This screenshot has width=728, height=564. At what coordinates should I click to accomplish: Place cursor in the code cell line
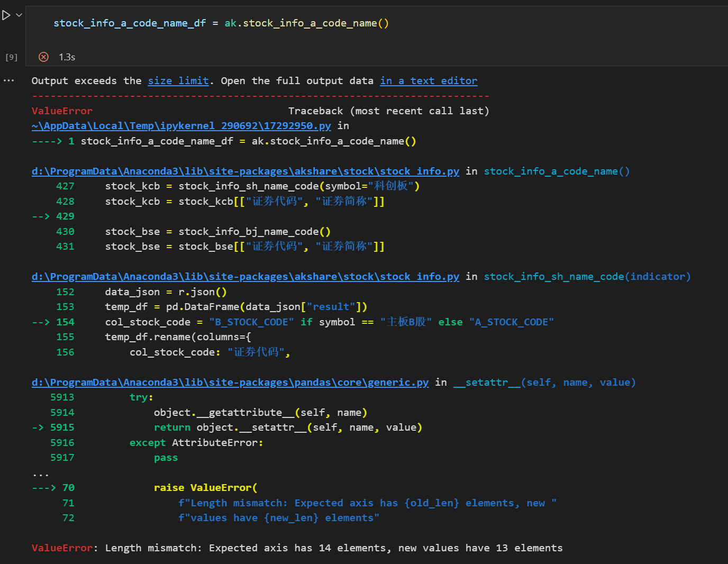click(x=222, y=23)
